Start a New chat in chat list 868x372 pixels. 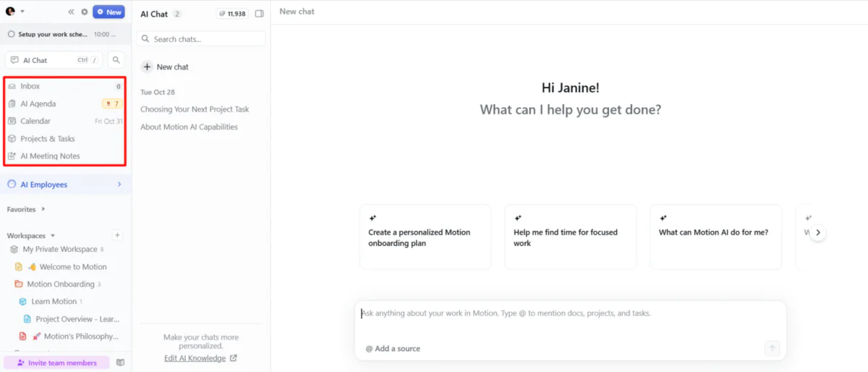click(x=165, y=67)
